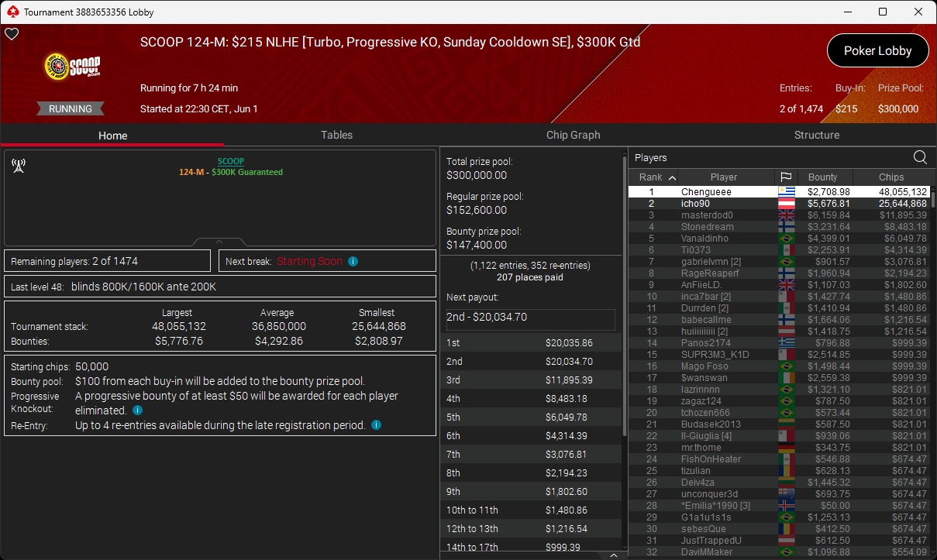Screen dimensions: 937x560
Task: Add tournament to favorites with heart icon
Action: tap(12, 34)
